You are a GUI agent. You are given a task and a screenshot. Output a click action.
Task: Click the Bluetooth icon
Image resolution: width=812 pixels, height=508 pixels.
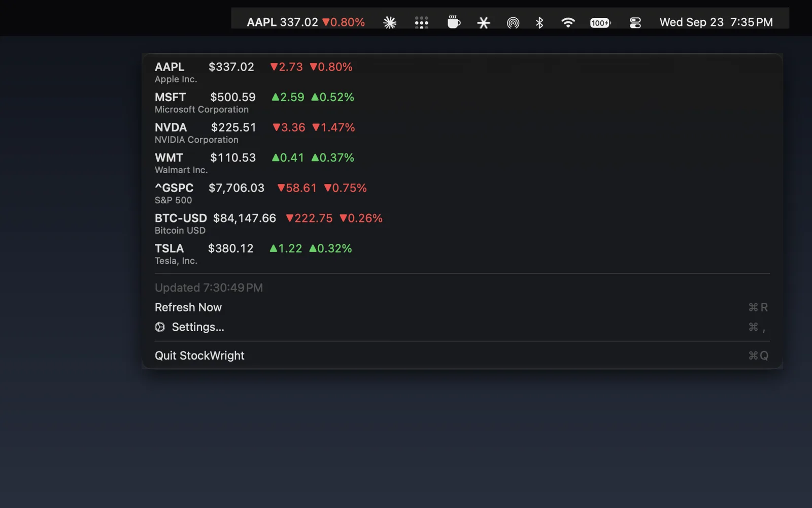[x=539, y=22]
